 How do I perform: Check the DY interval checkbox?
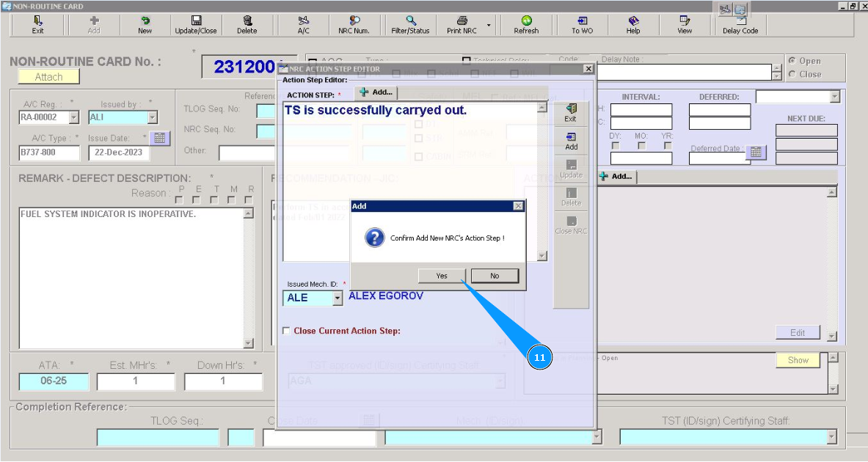coord(615,145)
